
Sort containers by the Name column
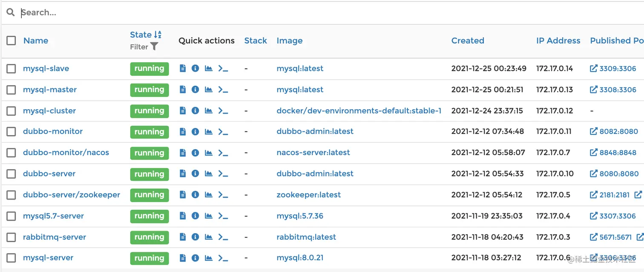point(35,41)
